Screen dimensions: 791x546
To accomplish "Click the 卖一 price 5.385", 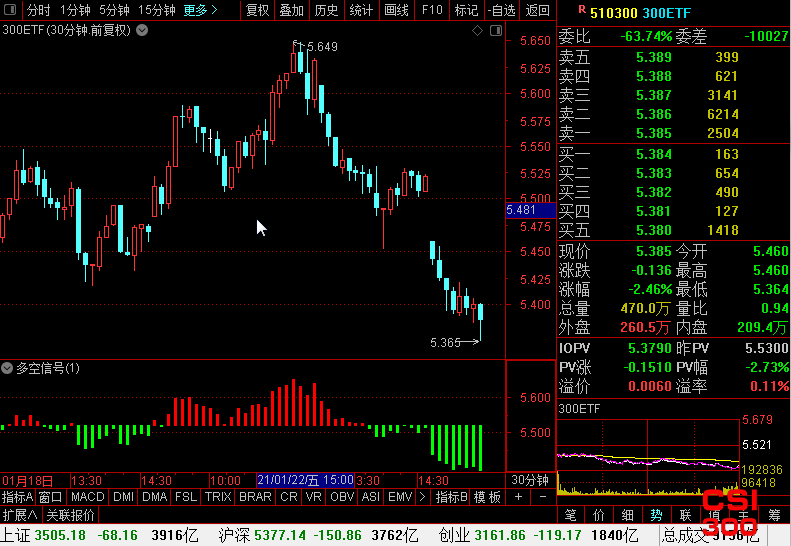I will click(654, 133).
